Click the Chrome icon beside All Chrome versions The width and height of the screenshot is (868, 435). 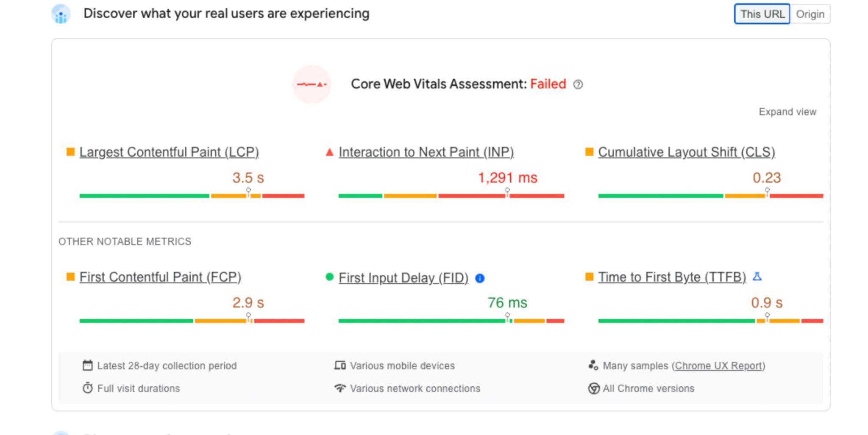coord(593,388)
